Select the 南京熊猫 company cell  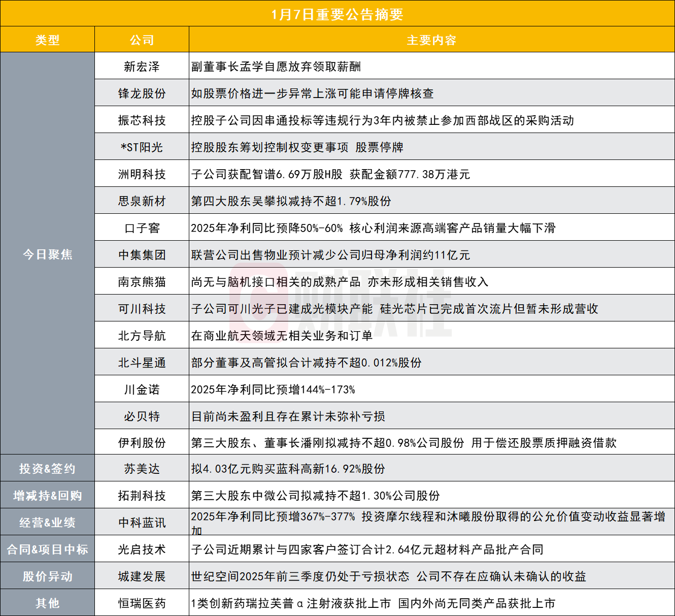click(x=141, y=281)
